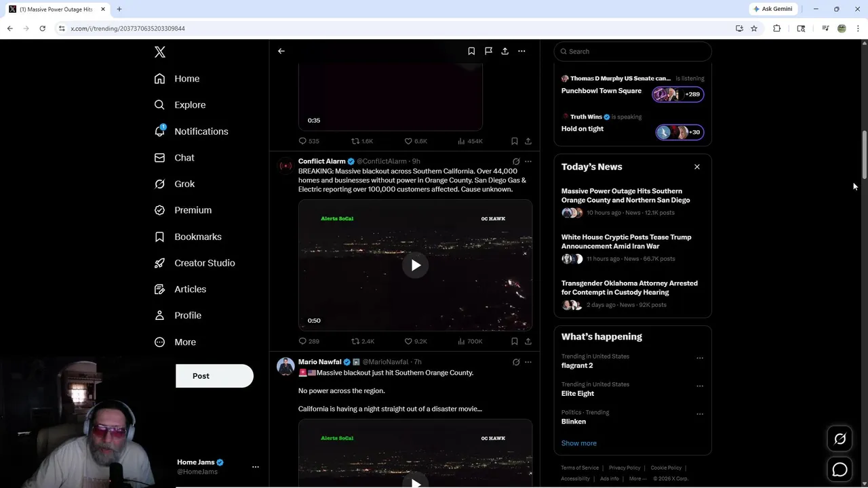
Task: Click the flag report icon in header
Action: [488, 51]
